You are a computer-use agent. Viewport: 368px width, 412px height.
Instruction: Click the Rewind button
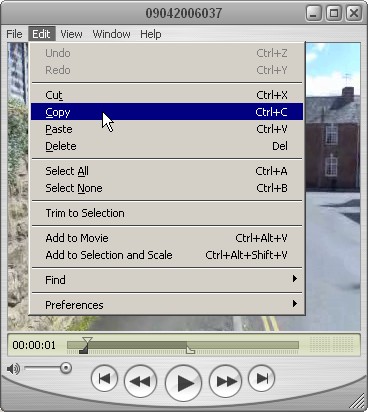tap(140, 381)
